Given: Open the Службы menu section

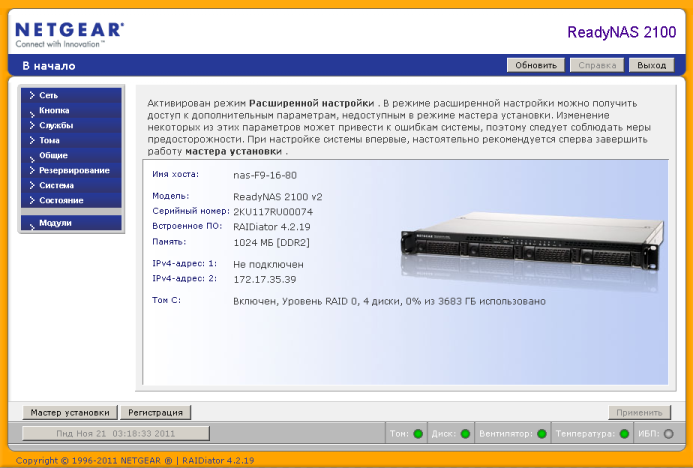Looking at the screenshot, I should 71,125.
